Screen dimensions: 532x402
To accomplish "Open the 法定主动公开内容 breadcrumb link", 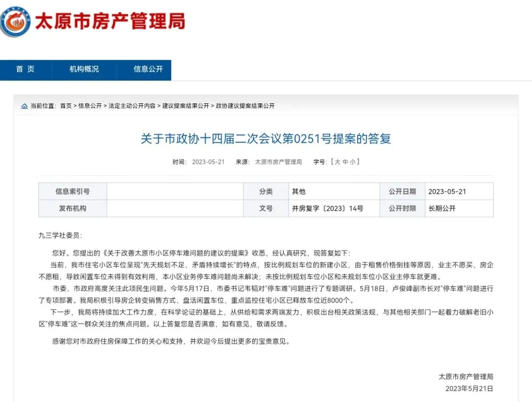I will tap(132, 106).
